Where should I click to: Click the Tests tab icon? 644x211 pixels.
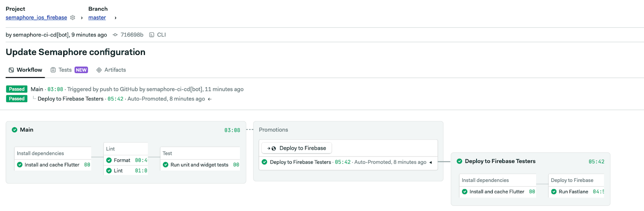[53, 70]
